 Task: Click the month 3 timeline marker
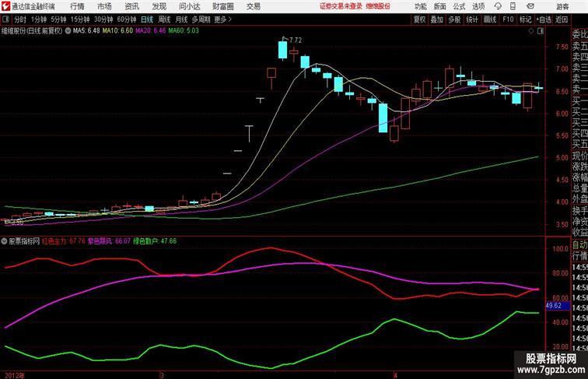pyautogui.click(x=162, y=375)
